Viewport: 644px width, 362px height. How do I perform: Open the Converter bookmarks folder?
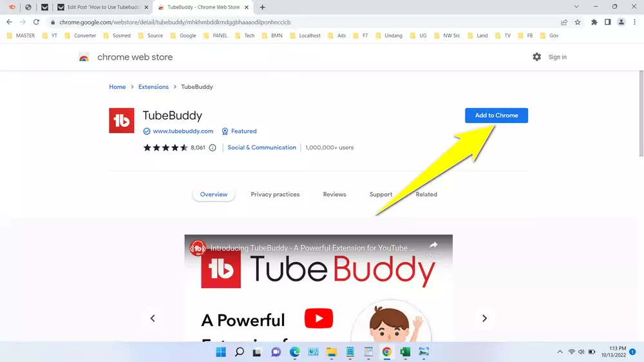pos(80,35)
